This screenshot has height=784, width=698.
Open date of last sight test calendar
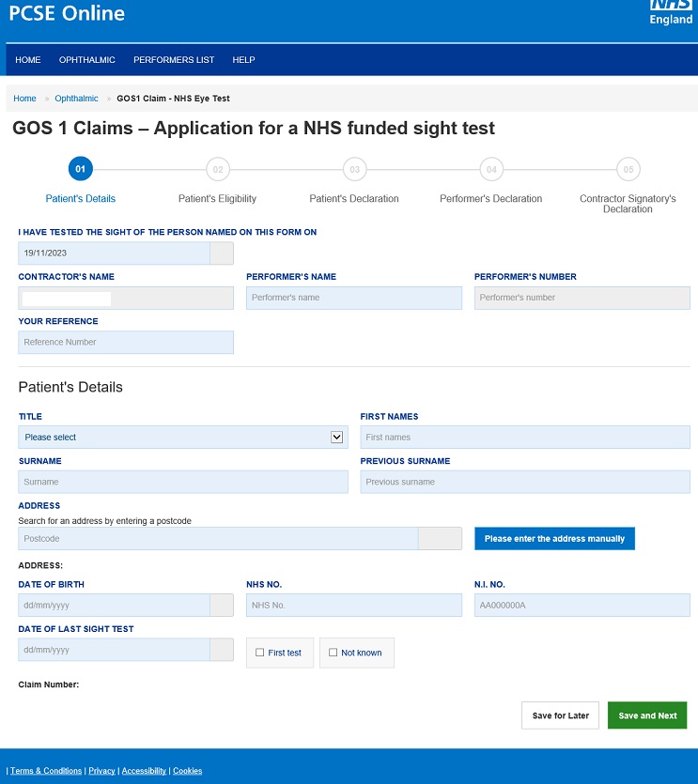point(222,650)
